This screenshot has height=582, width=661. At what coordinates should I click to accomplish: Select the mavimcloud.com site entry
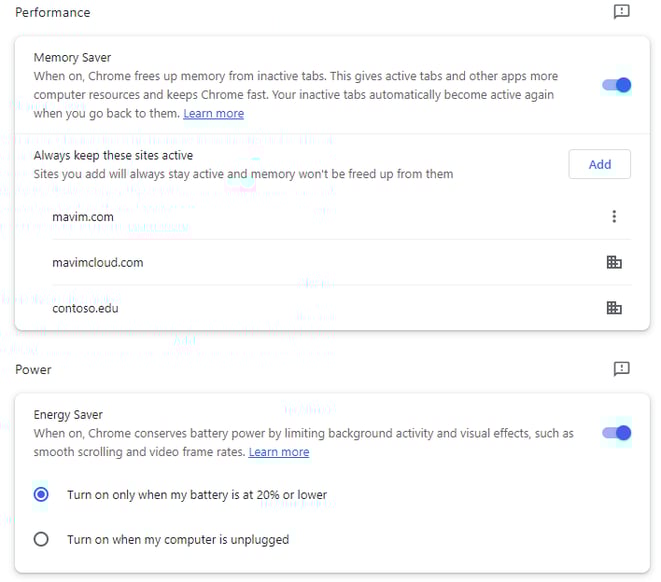click(x=98, y=263)
